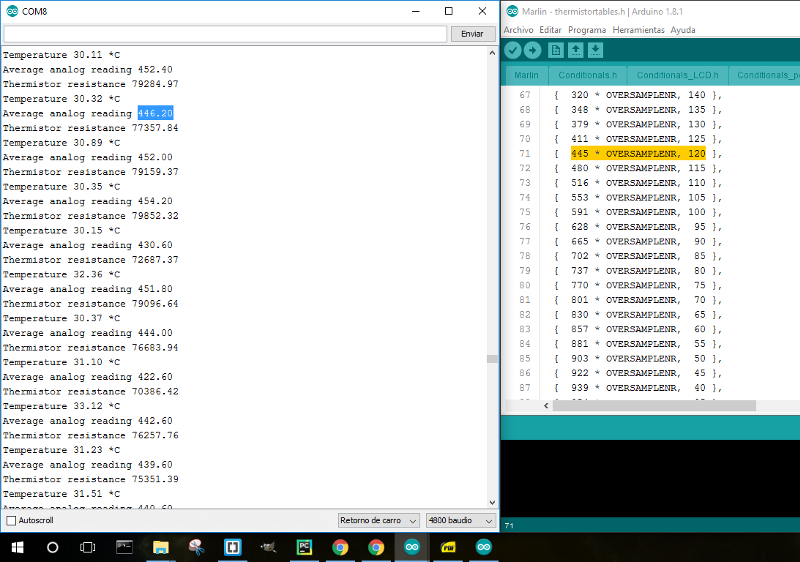The height and width of the screenshot is (562, 800).
Task: Close the COM8 serial monitor window
Action: click(482, 11)
